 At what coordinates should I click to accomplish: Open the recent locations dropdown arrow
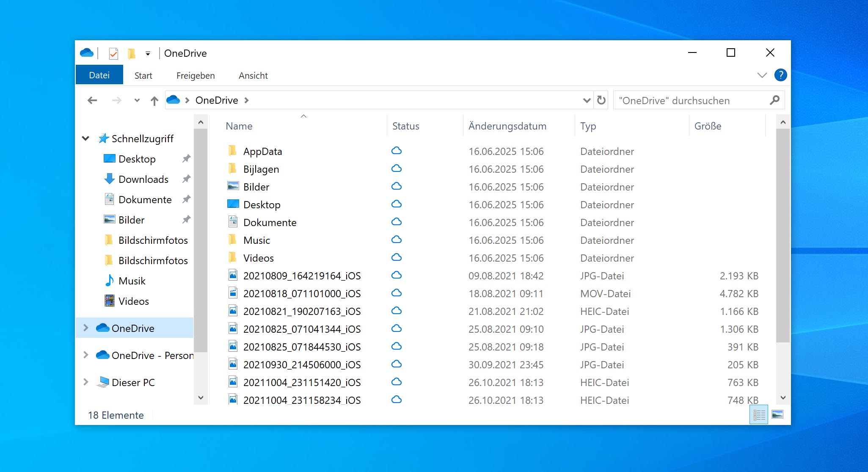click(x=137, y=100)
